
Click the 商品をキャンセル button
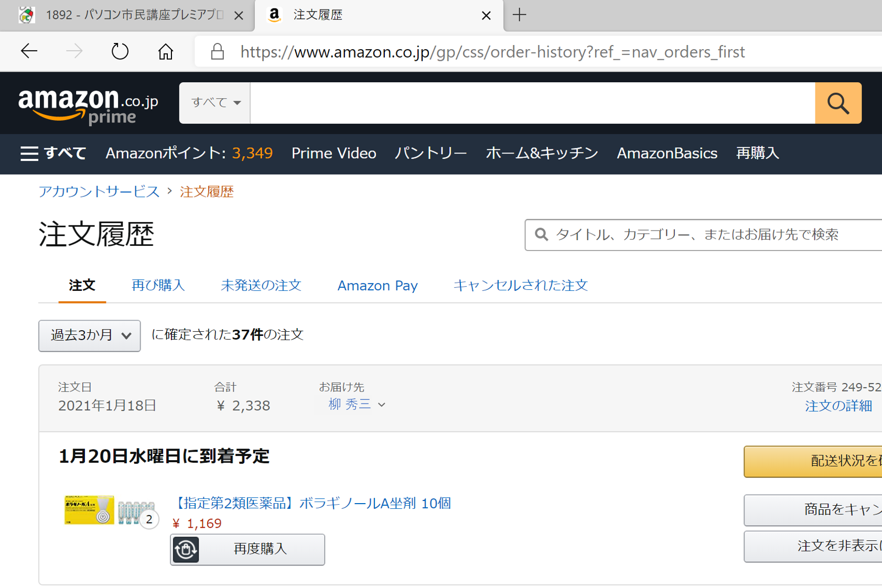point(813,509)
